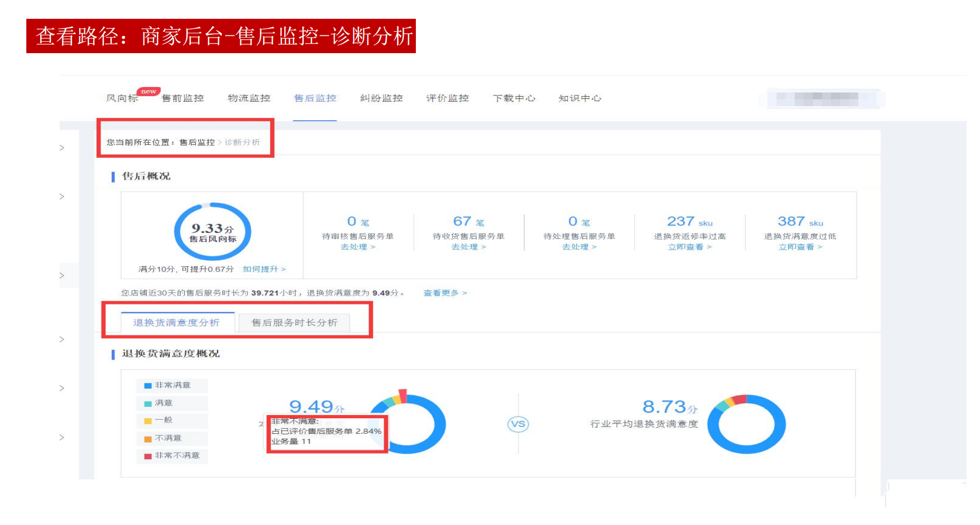This screenshot has height=525, width=980.
Task: Click the new badge on 风向标
Action: [148, 91]
